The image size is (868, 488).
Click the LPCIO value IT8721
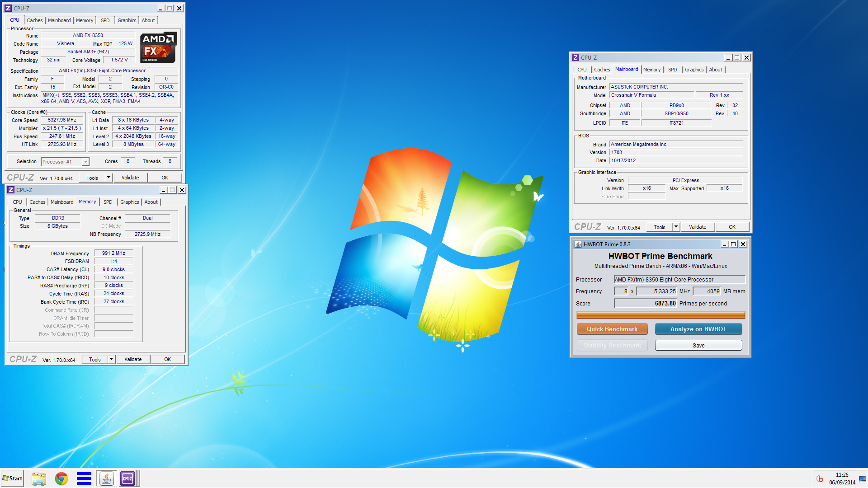point(676,123)
